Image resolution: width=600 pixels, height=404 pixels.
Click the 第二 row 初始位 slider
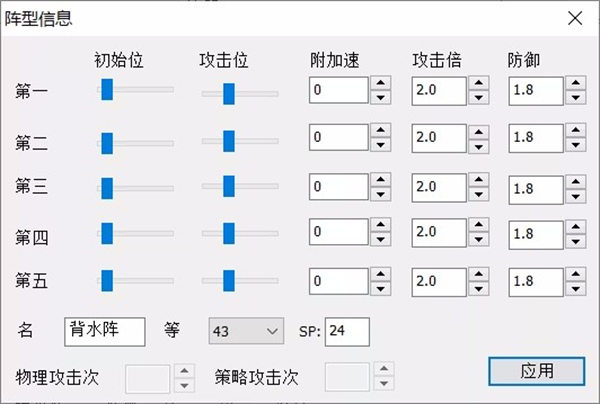point(135,143)
